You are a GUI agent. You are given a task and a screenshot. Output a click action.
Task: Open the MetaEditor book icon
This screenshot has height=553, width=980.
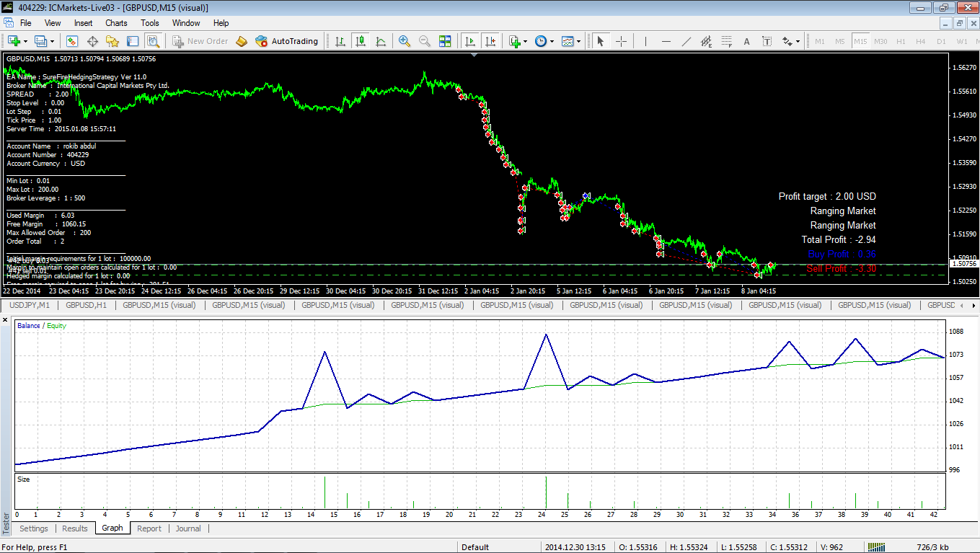pos(242,41)
